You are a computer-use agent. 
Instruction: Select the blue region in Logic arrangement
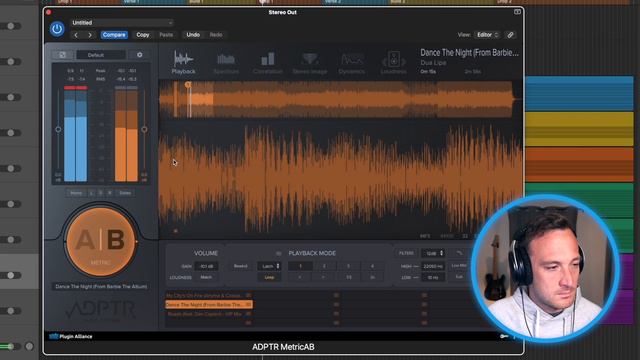[579, 93]
